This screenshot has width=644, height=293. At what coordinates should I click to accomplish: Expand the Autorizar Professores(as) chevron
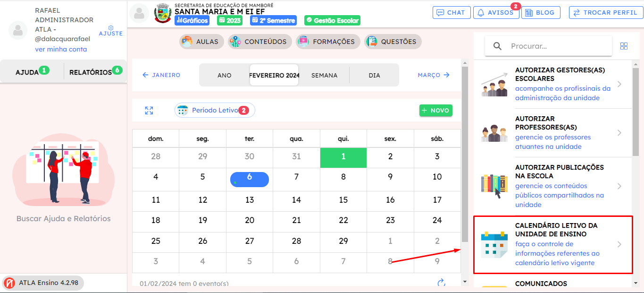click(619, 133)
